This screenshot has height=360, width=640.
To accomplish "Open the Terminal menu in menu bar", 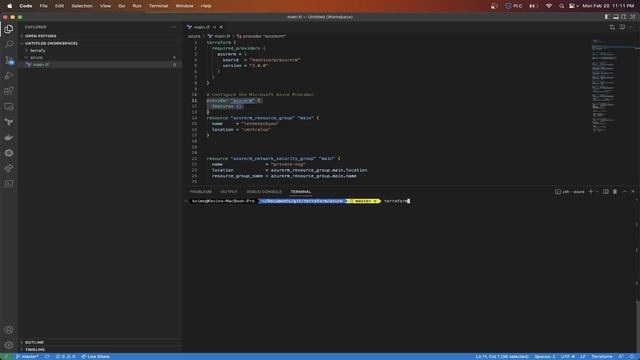I will pyautogui.click(x=158, y=6).
